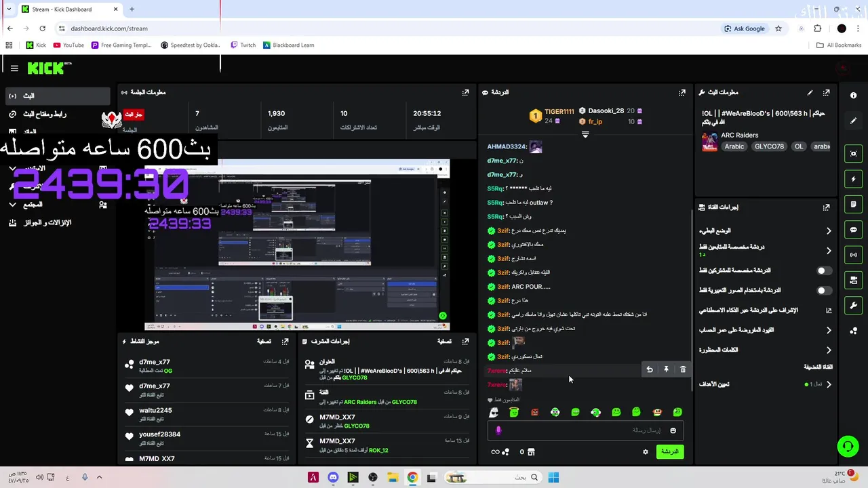Screen dimensions: 868x488
Task: Insert the red angry face emote
Action: coord(534,412)
